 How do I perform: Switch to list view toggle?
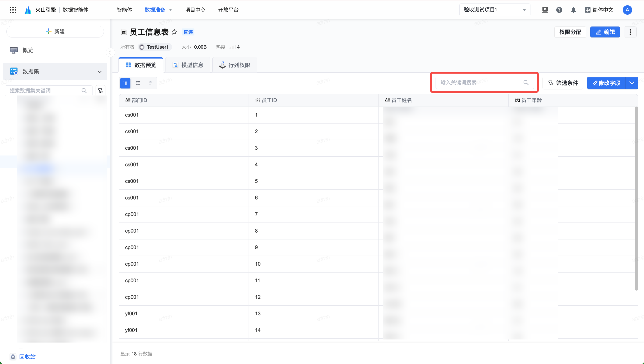click(x=138, y=83)
